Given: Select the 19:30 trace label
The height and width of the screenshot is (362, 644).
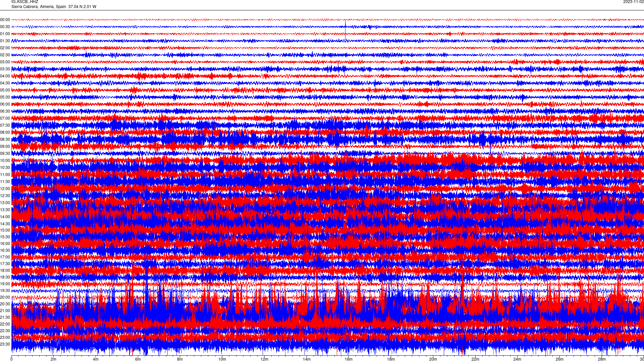Looking at the screenshot, I should 5,291.
